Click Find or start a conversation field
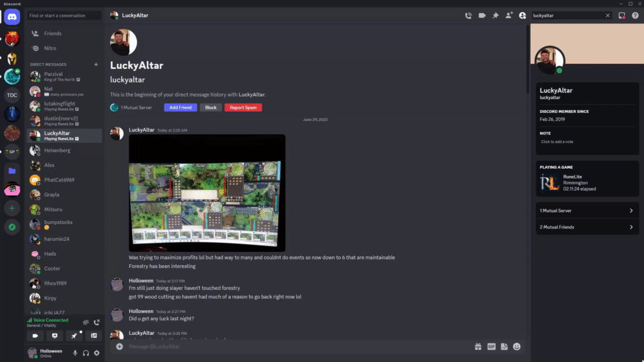Viewport: 644px width, 362px height. 64,15
